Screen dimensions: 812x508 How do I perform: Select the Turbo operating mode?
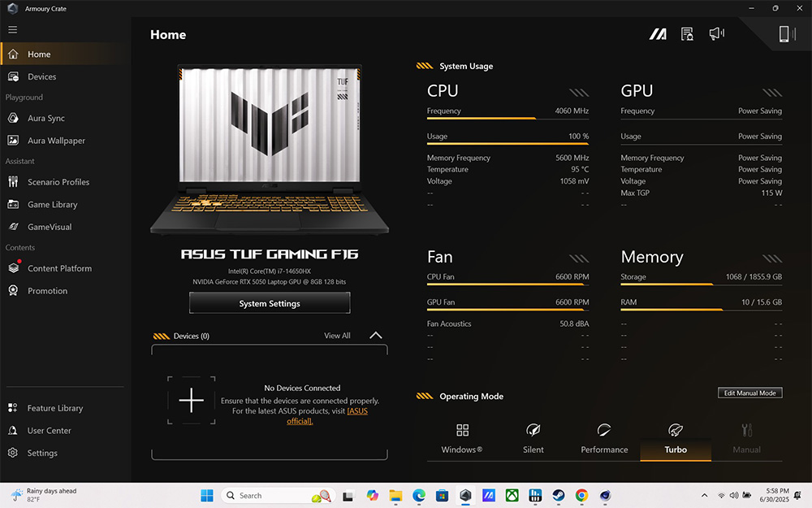pos(676,439)
